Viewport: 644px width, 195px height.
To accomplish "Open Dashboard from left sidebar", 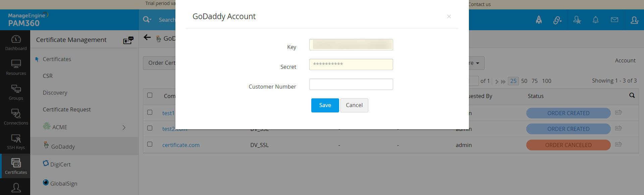I will (x=16, y=43).
